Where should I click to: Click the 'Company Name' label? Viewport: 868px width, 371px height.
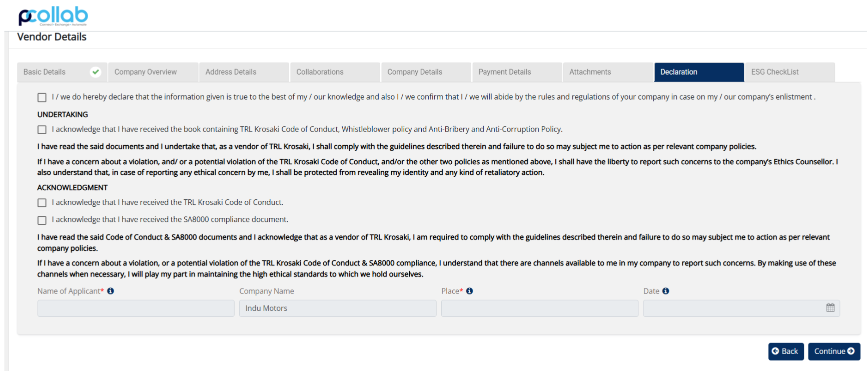[x=267, y=291]
